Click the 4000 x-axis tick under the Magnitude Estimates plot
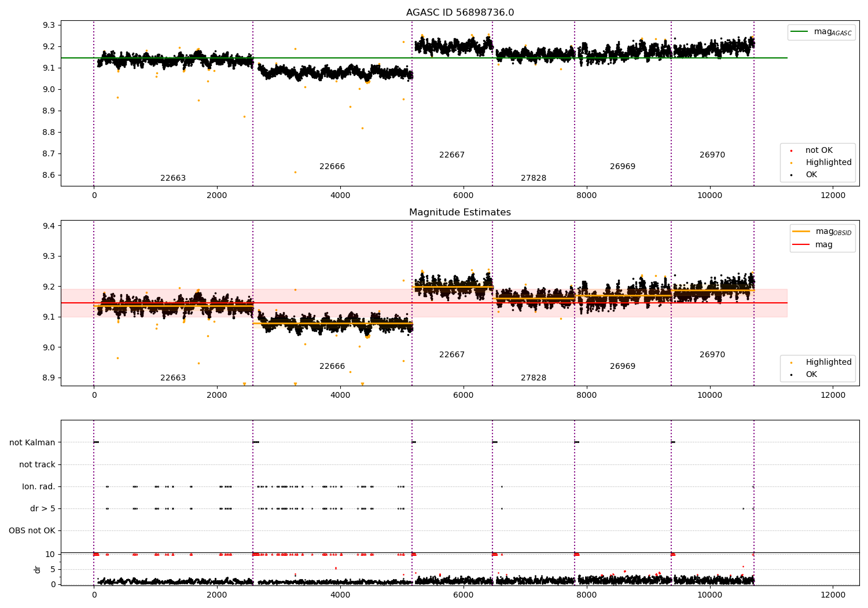 (340, 395)
